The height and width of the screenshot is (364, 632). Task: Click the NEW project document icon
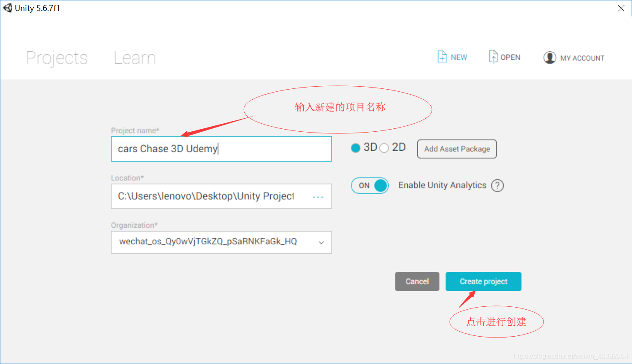coord(442,57)
